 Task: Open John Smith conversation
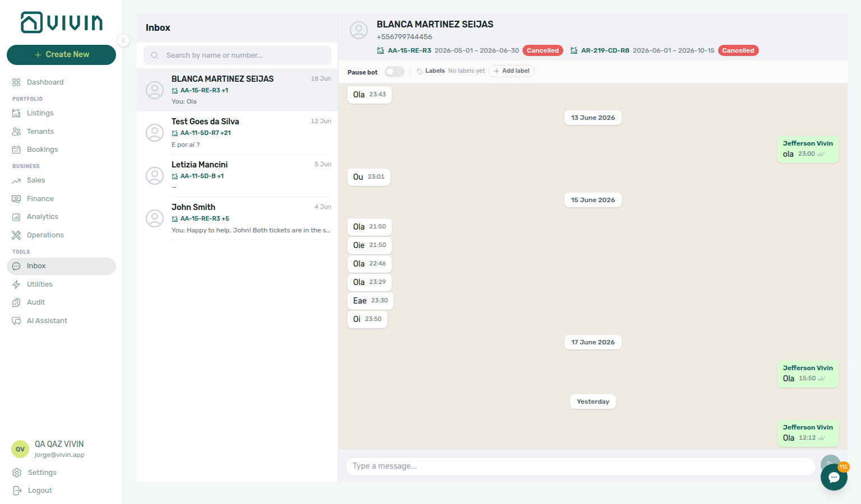click(x=237, y=218)
